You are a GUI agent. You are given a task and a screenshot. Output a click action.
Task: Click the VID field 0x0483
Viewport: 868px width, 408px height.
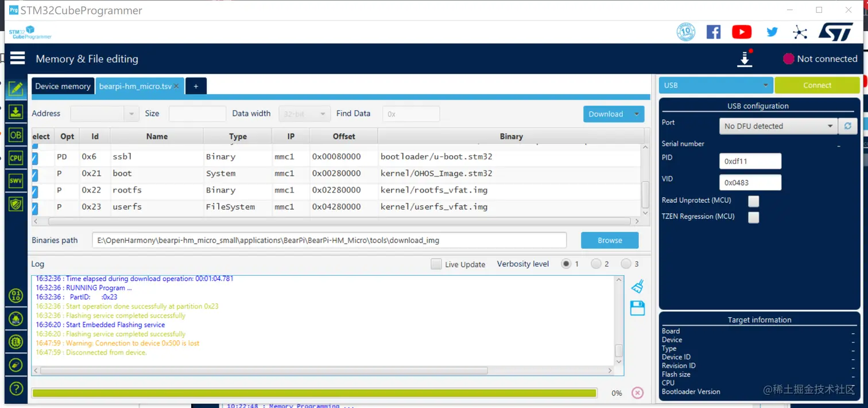tap(750, 182)
